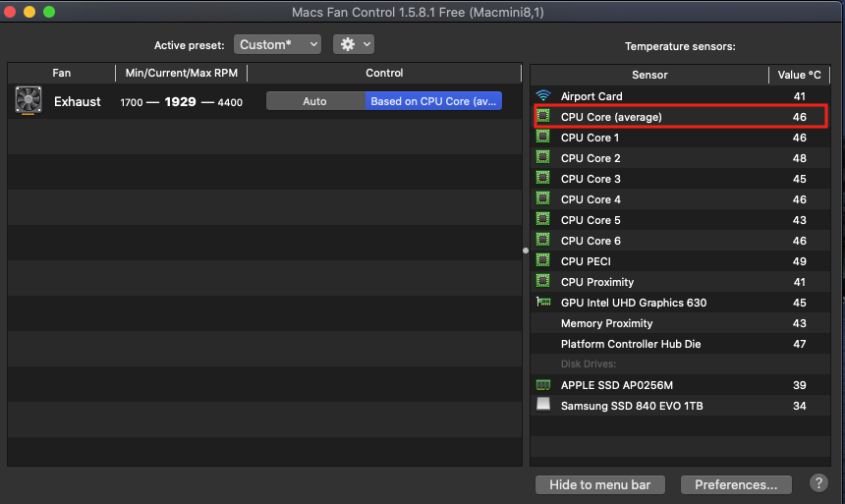Select the CPU Core 3 label
Image resolution: width=845 pixels, height=504 pixels.
pyautogui.click(x=591, y=179)
